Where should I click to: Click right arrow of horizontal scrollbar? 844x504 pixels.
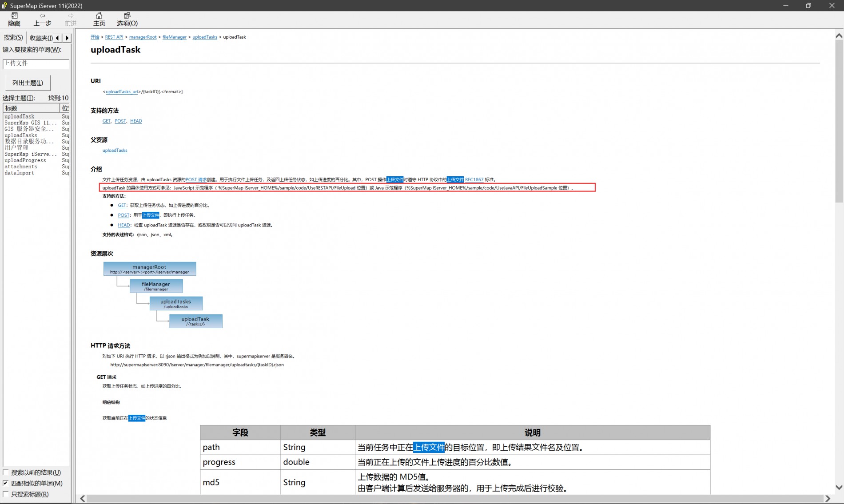[x=828, y=499]
